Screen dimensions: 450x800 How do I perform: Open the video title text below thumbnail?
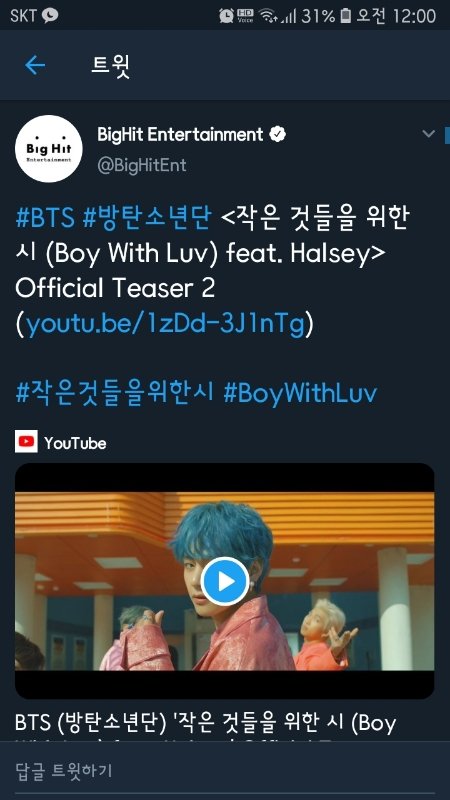pyautogui.click(x=206, y=724)
